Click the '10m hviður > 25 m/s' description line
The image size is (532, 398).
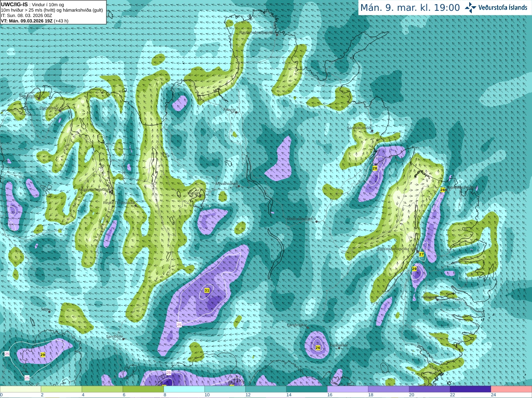(52, 10)
